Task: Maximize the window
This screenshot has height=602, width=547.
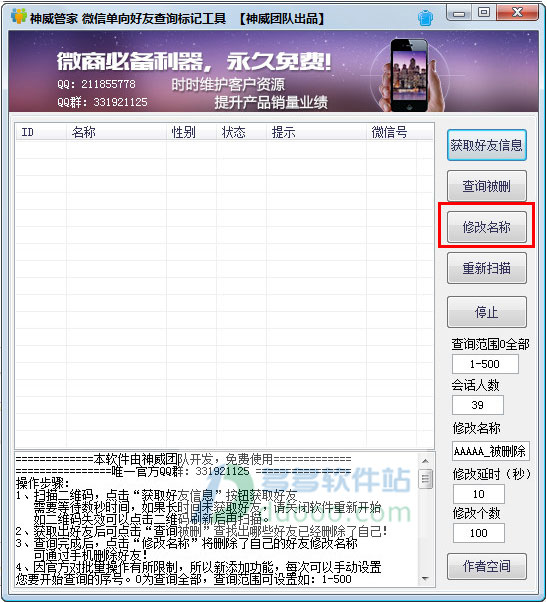Action: [x=484, y=13]
